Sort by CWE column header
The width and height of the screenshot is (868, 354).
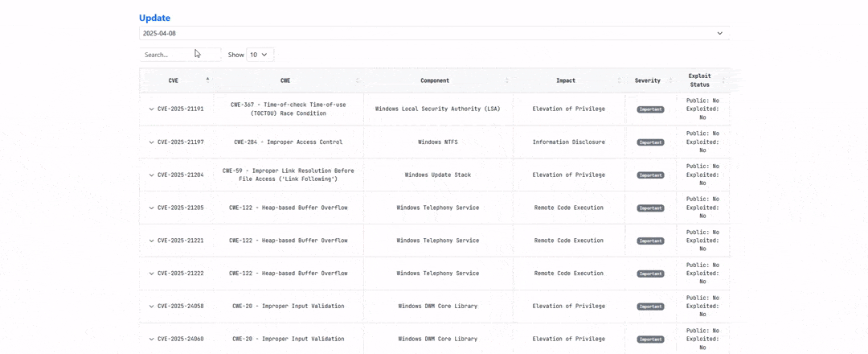pos(285,80)
